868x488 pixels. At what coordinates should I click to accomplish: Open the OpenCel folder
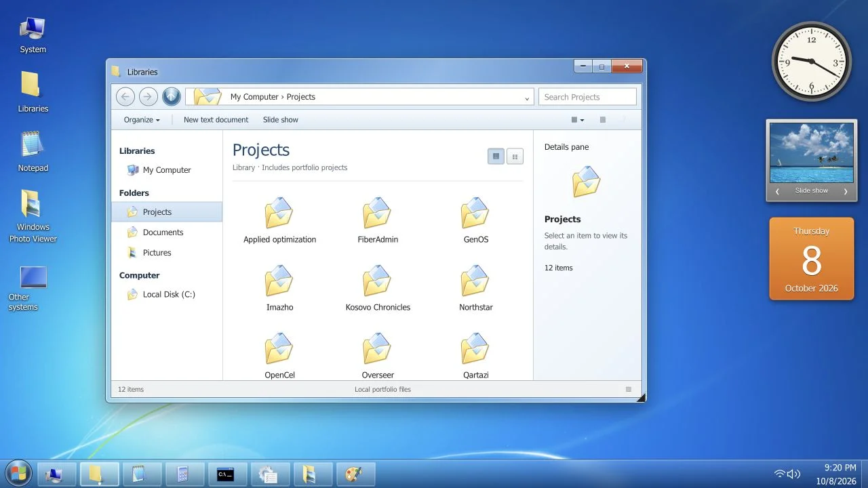point(279,355)
